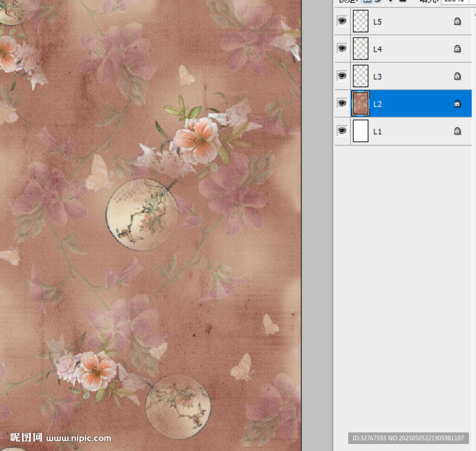Click the L1 layer lock icon
476x451 pixels.
[x=457, y=131]
